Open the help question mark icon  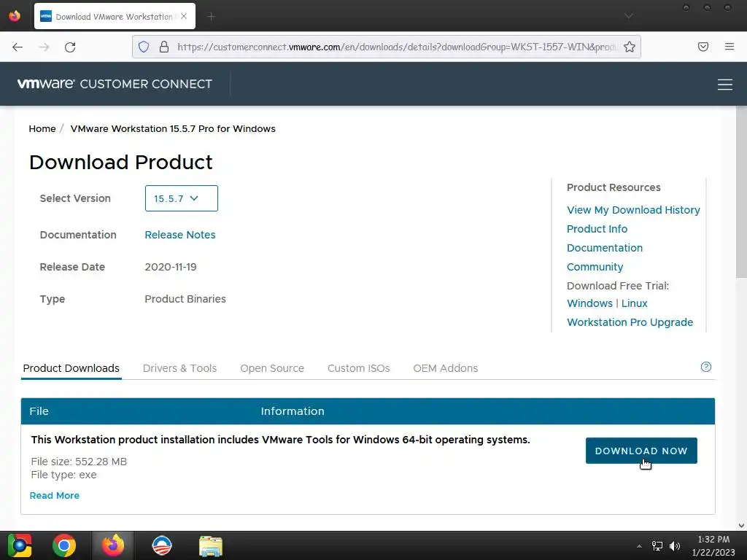(x=705, y=367)
